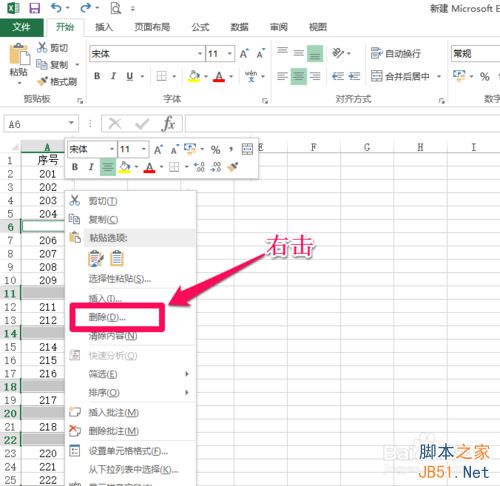Click the Insert Function fx icon
The height and width of the screenshot is (486, 500).
tap(168, 124)
